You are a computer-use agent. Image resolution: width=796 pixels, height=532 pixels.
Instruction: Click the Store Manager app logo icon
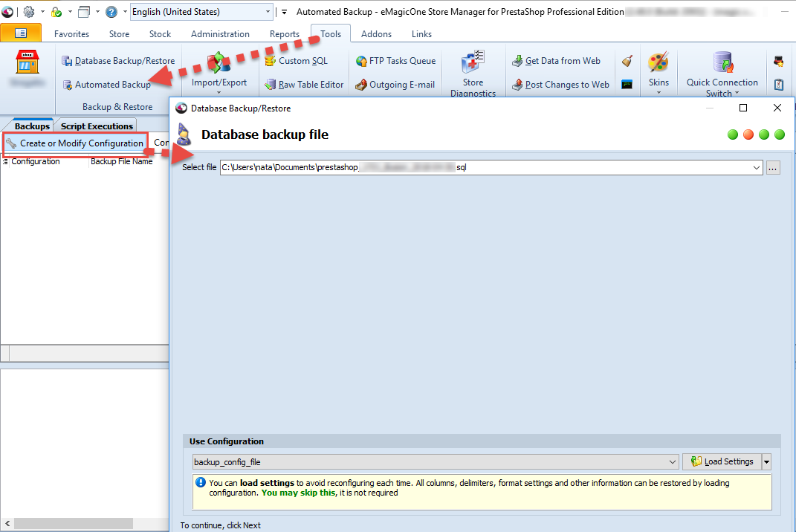tap(7, 11)
